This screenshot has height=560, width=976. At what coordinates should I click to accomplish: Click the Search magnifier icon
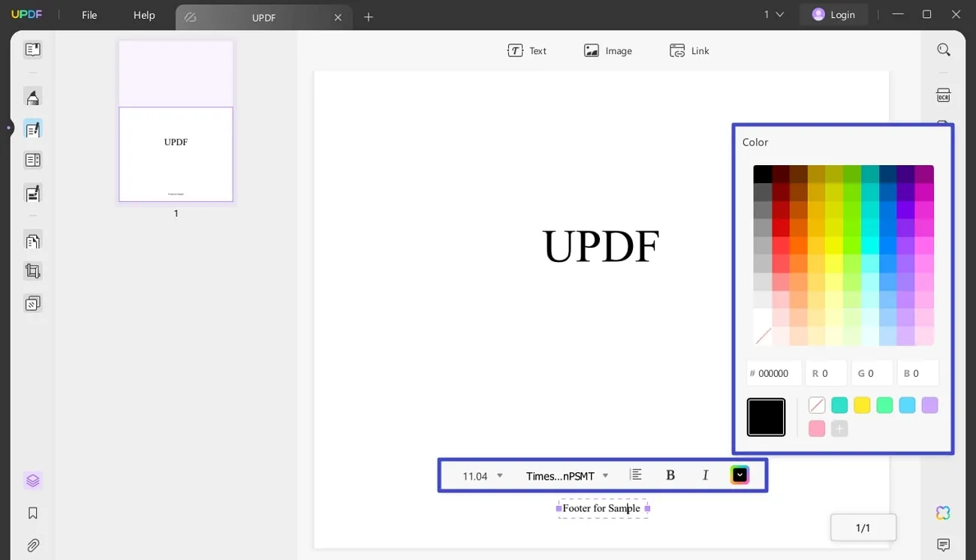click(x=944, y=50)
